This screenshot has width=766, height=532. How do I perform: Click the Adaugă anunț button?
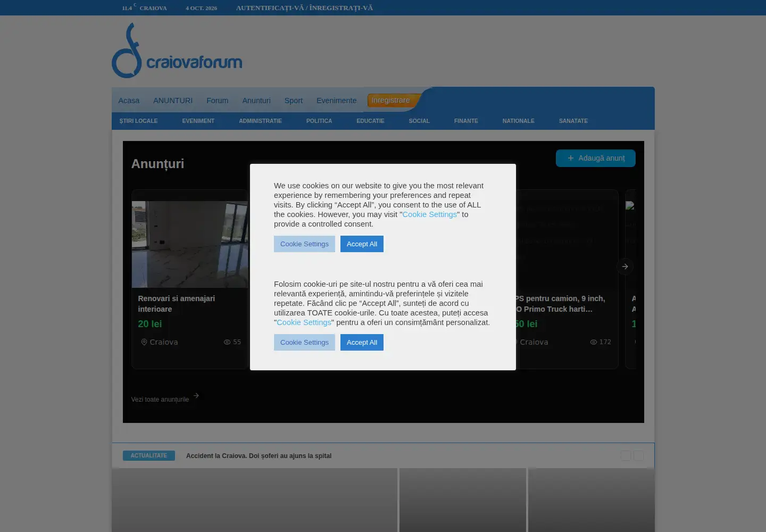[596, 158]
